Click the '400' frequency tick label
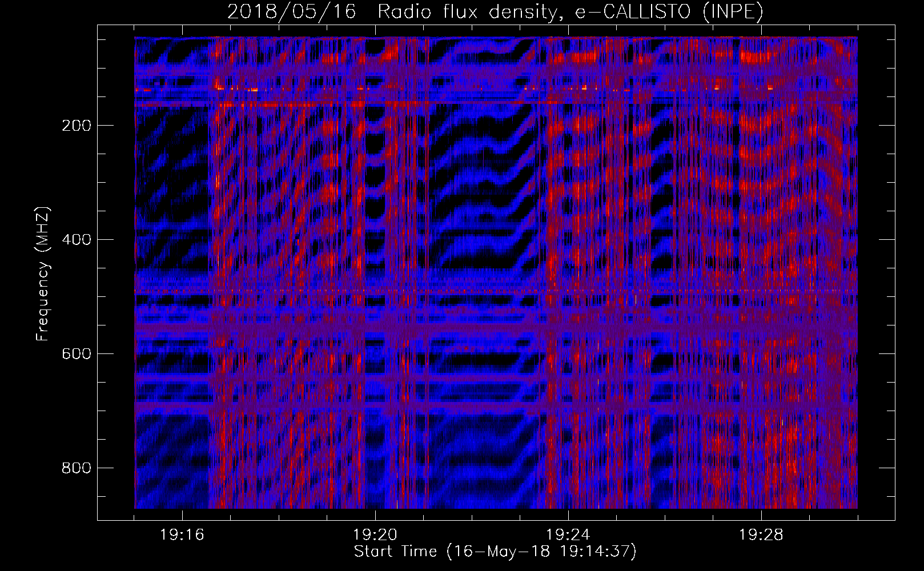Screen dimensions: 924x571 (x=77, y=240)
